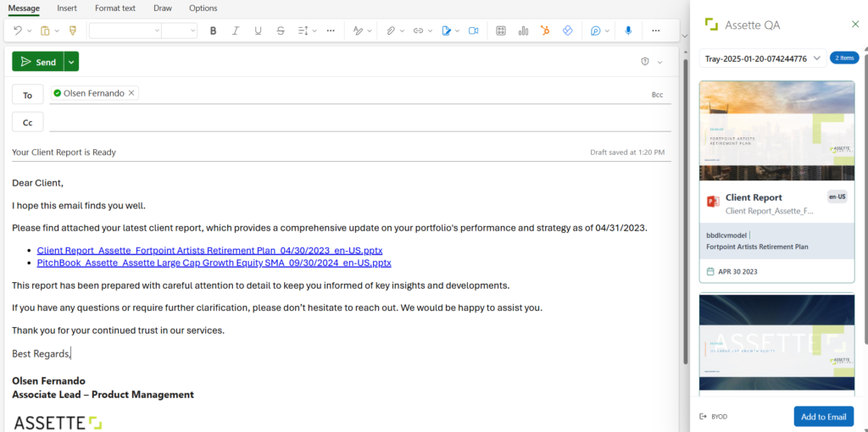Switch to the Insert tab
The width and height of the screenshot is (868, 432).
pos(66,8)
